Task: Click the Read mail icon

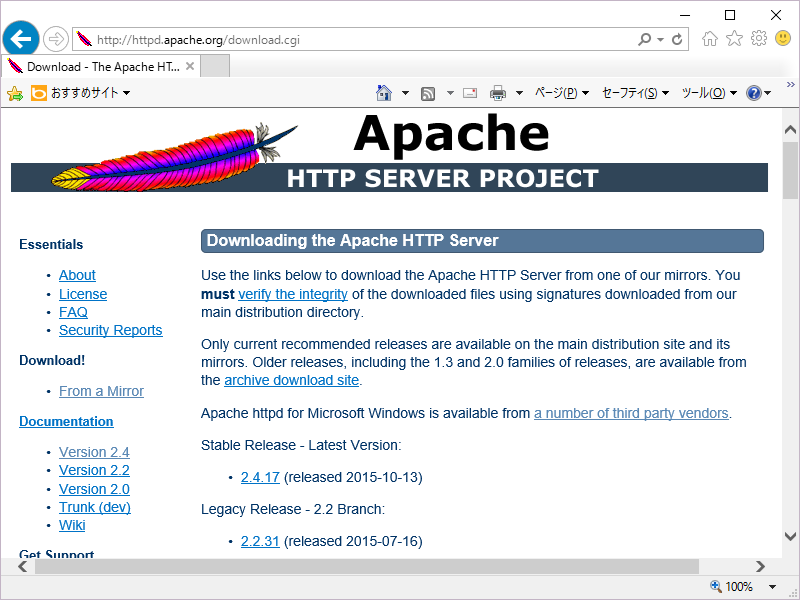Action: [470, 93]
